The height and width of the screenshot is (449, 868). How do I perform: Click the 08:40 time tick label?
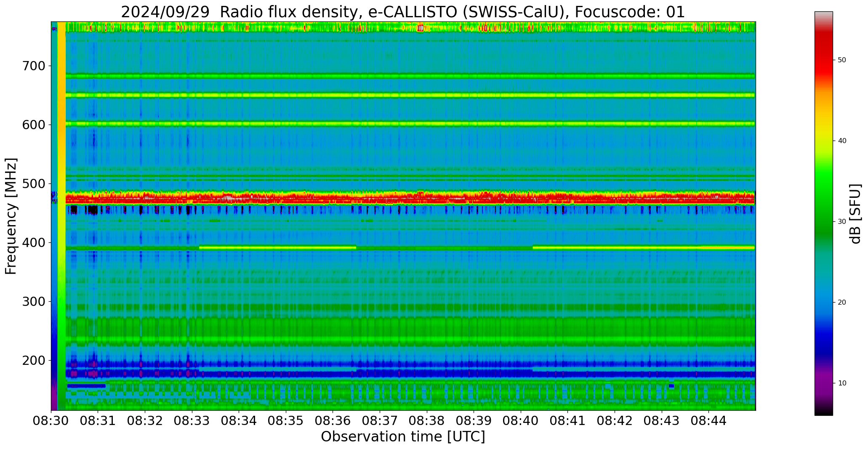tap(521, 421)
